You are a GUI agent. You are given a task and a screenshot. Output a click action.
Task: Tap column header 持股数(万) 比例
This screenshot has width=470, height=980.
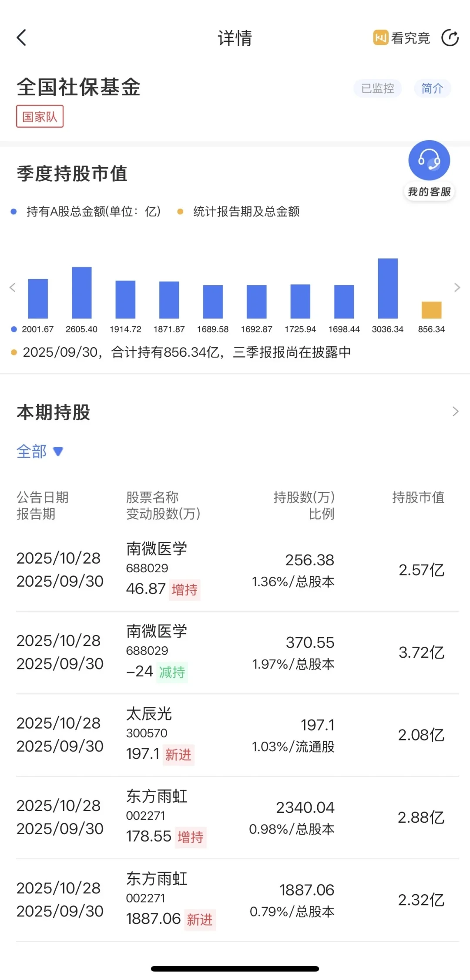(x=304, y=505)
